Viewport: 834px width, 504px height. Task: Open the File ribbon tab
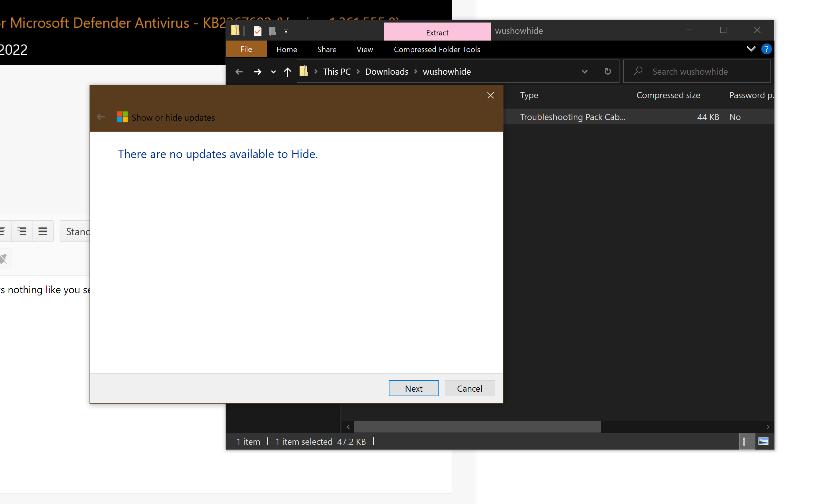click(246, 49)
